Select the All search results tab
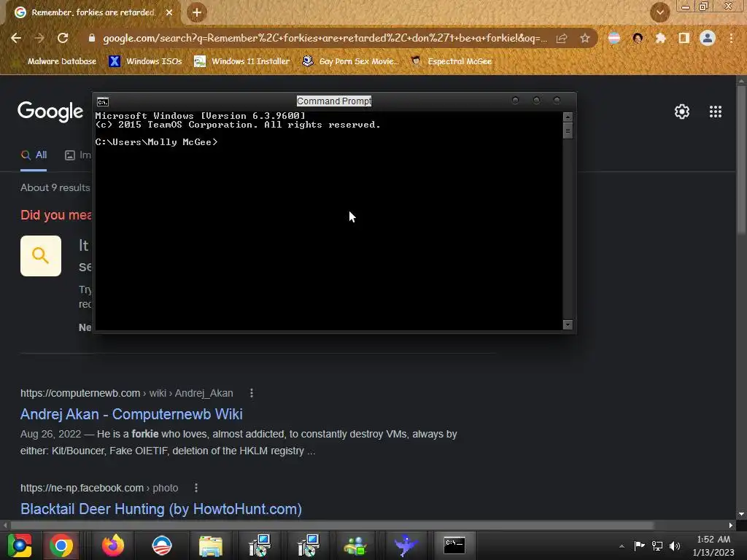Image resolution: width=747 pixels, height=560 pixels. pos(34,155)
